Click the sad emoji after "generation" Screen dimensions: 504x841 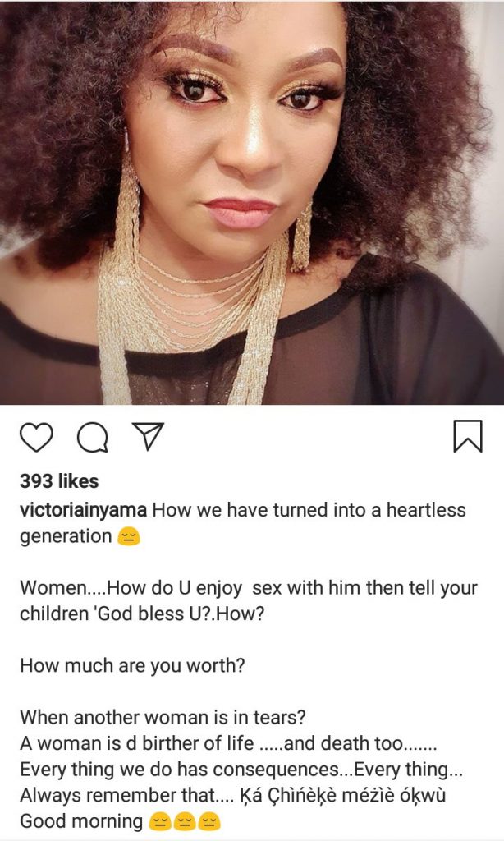(x=129, y=537)
